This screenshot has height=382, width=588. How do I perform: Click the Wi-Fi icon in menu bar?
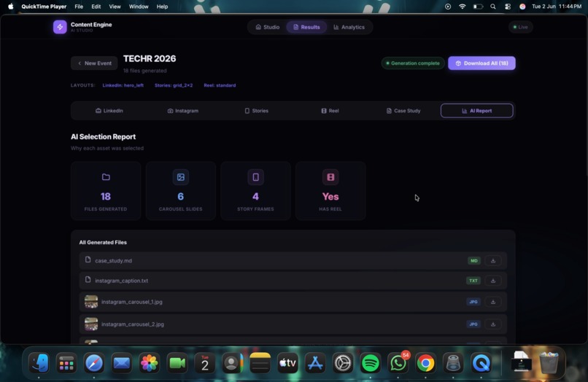[463, 7]
